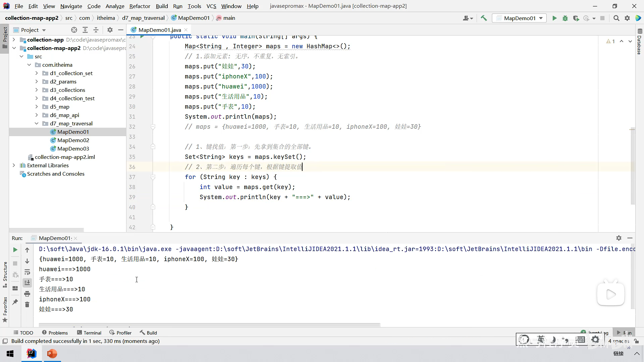Click the locate target icon in Project panel
This screenshot has height=362, width=644.
pos(74,30)
